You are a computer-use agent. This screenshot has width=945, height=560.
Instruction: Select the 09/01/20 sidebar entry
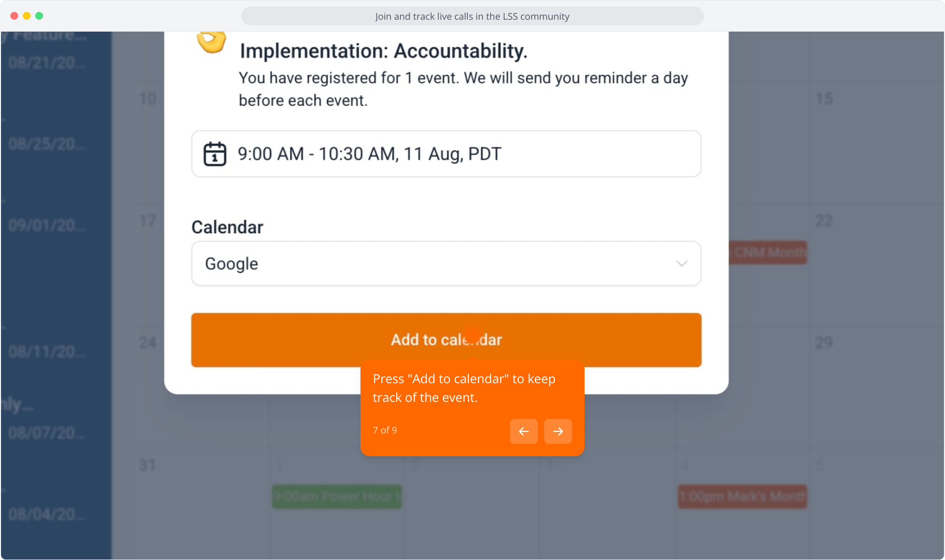pyautogui.click(x=47, y=225)
